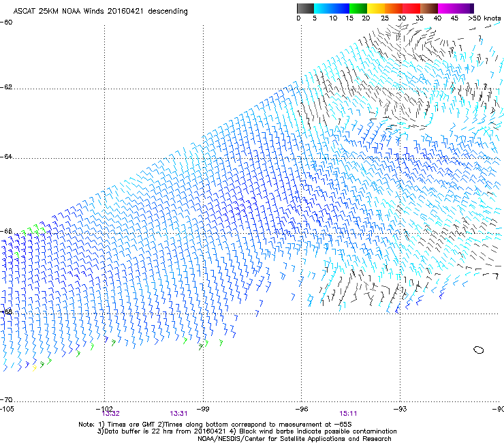
Task: Click the brown 35-40 knots legend swatch
Action: [429, 8]
